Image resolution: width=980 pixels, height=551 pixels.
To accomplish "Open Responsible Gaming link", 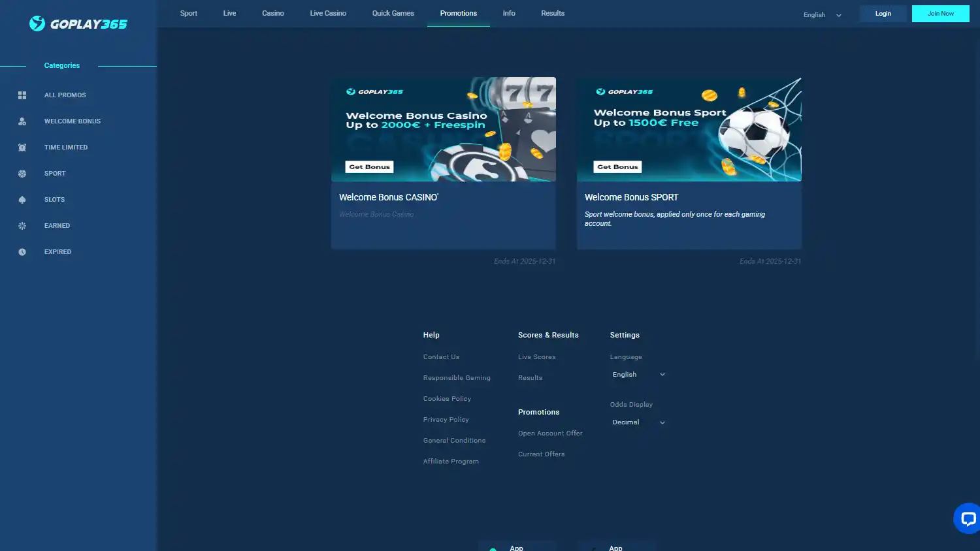I will [x=457, y=378].
